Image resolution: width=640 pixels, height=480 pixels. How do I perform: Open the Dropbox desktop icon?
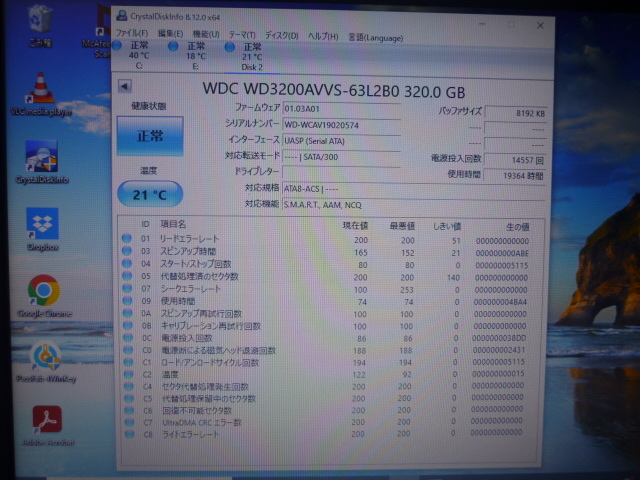(42, 229)
